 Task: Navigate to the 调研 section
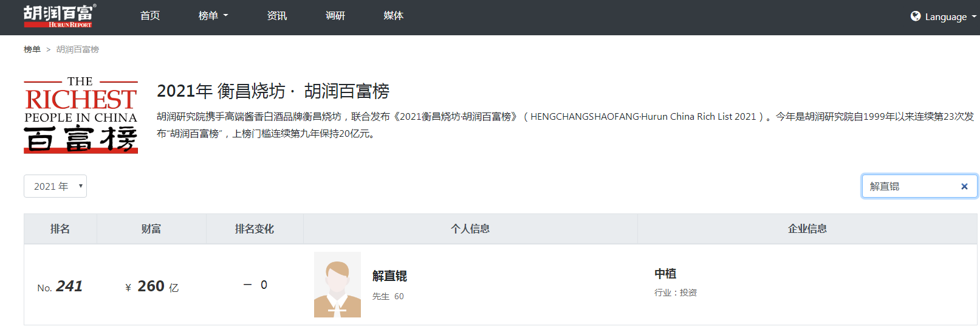(335, 16)
